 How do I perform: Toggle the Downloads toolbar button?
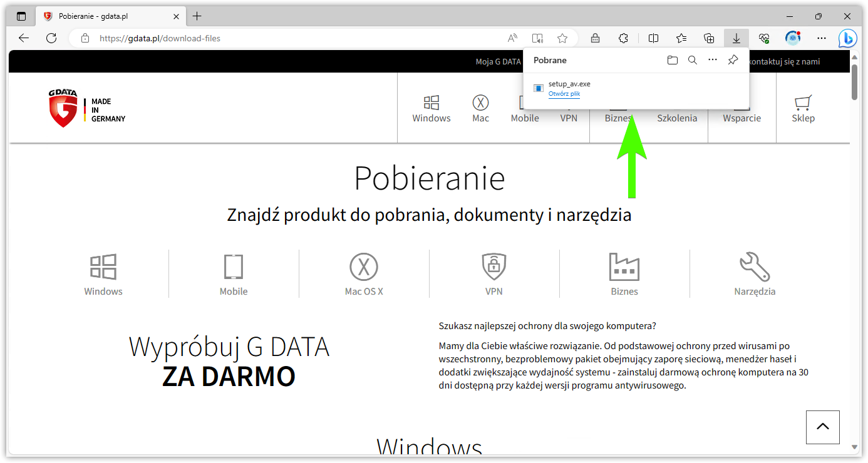pos(736,38)
